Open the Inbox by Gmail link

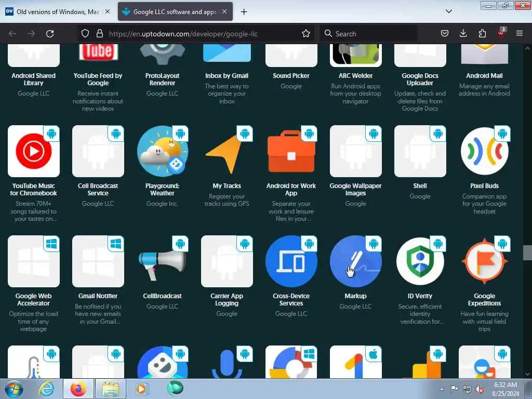click(227, 76)
